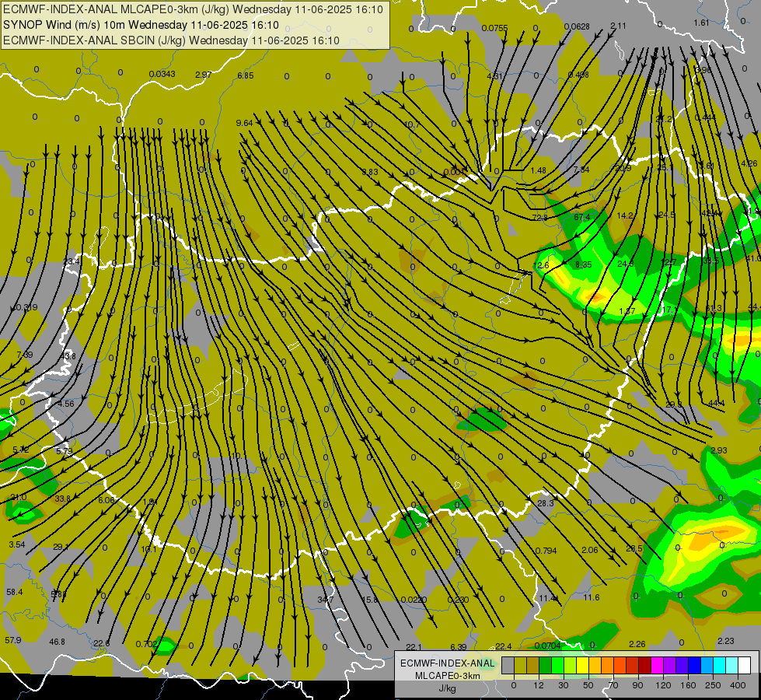Click the map value '3.54'

tap(17, 544)
